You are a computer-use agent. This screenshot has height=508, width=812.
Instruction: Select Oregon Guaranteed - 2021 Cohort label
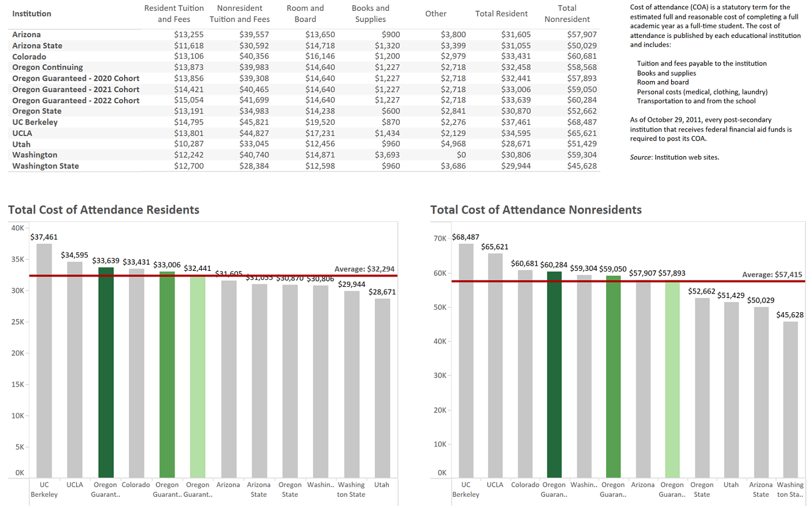pyautogui.click(x=76, y=89)
